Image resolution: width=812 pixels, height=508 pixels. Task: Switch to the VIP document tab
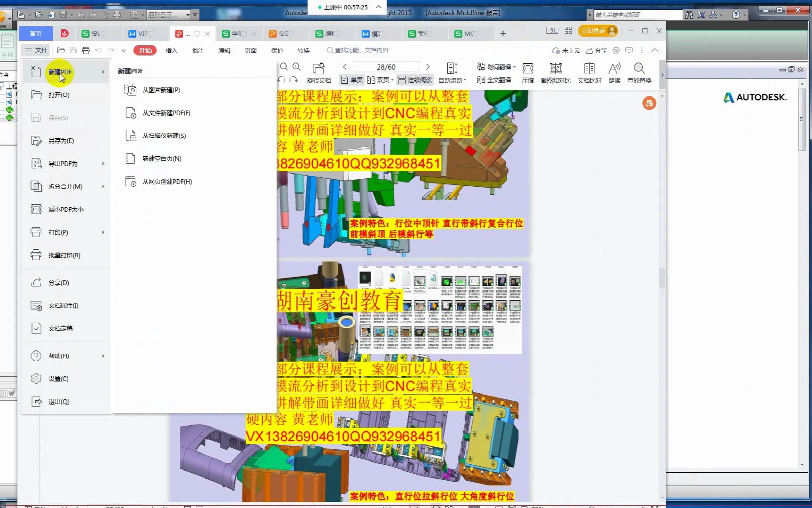pos(143,33)
